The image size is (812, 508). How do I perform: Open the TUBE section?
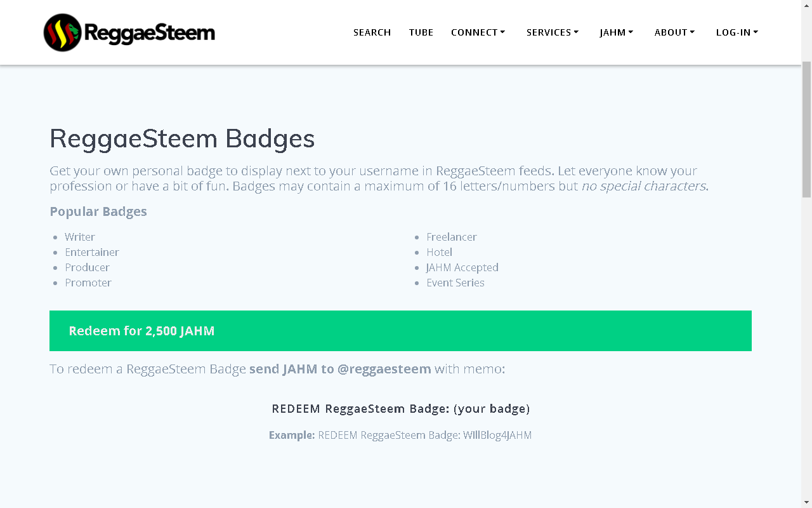click(421, 32)
